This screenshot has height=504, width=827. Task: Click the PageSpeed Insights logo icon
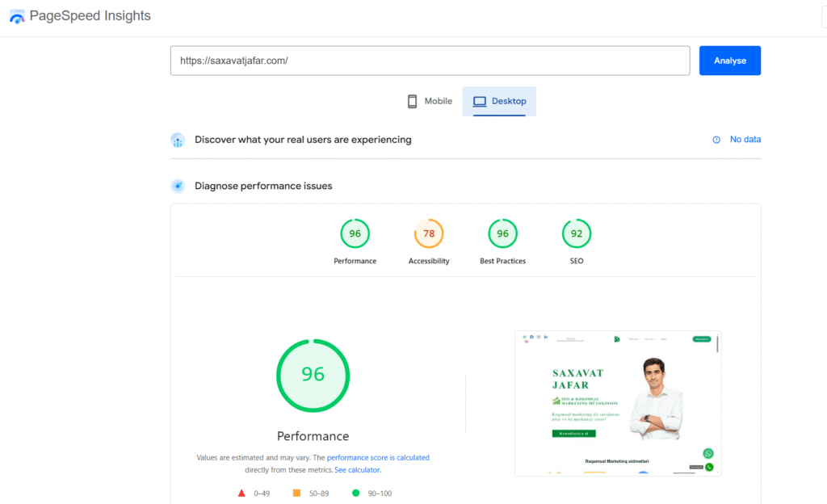(17, 16)
